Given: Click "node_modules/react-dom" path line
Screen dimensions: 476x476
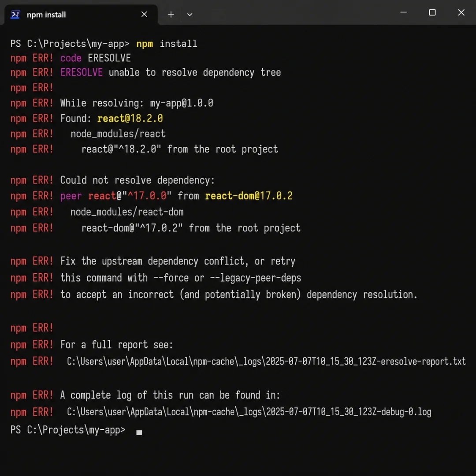Looking at the screenshot, I should coord(127,212).
